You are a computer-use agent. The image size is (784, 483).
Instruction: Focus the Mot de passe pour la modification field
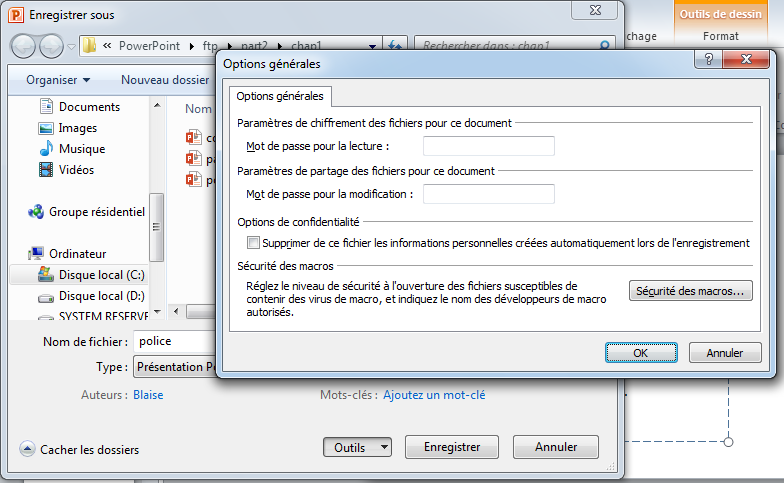coord(488,194)
